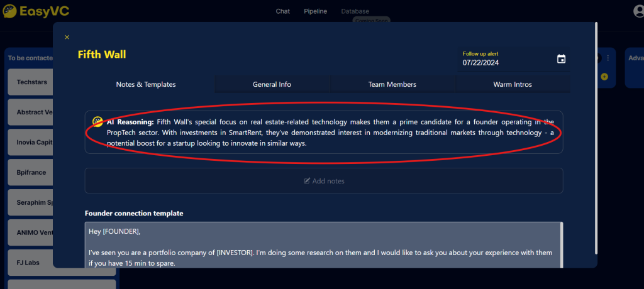Select the Notes & Templates tab
The image size is (644, 289).
coord(146,84)
